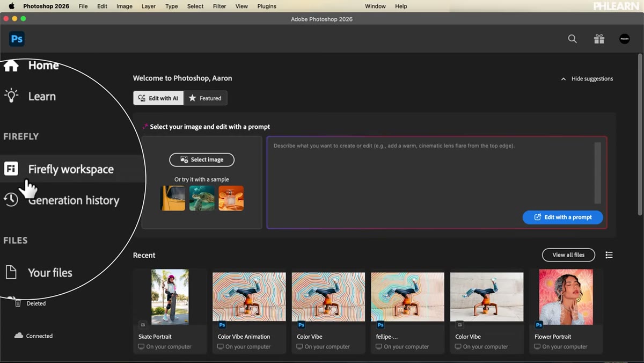Click the Select image button
Viewport: 644px width, 363px height.
point(202,159)
